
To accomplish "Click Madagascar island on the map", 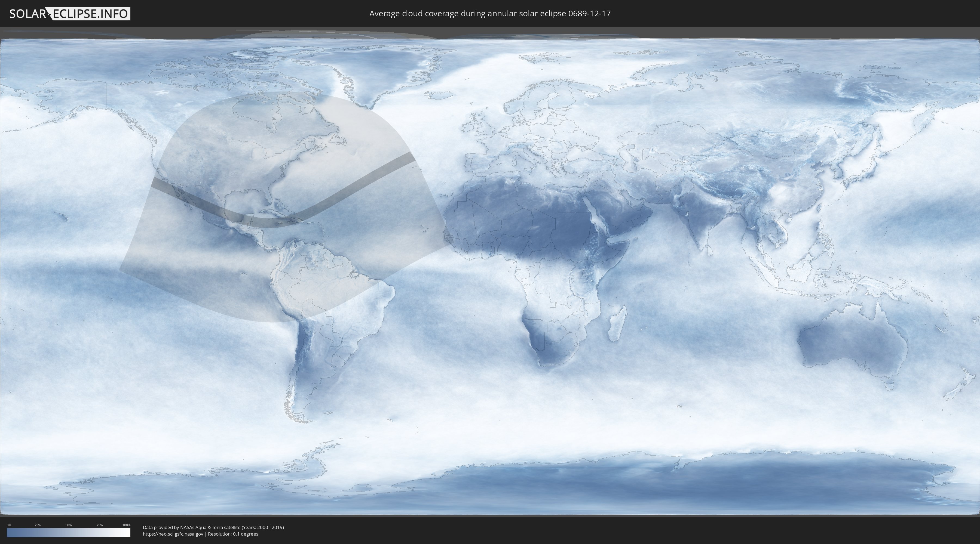I will (617, 324).
